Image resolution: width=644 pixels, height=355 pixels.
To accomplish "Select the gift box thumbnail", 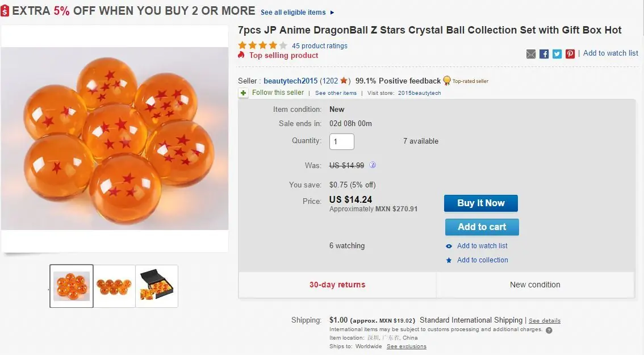I will (x=157, y=286).
